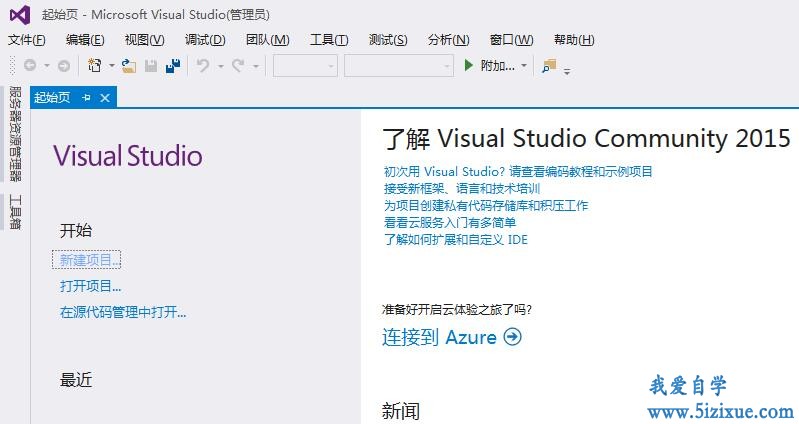Open the 编辑(E) menu
799x424 pixels.
click(x=85, y=40)
